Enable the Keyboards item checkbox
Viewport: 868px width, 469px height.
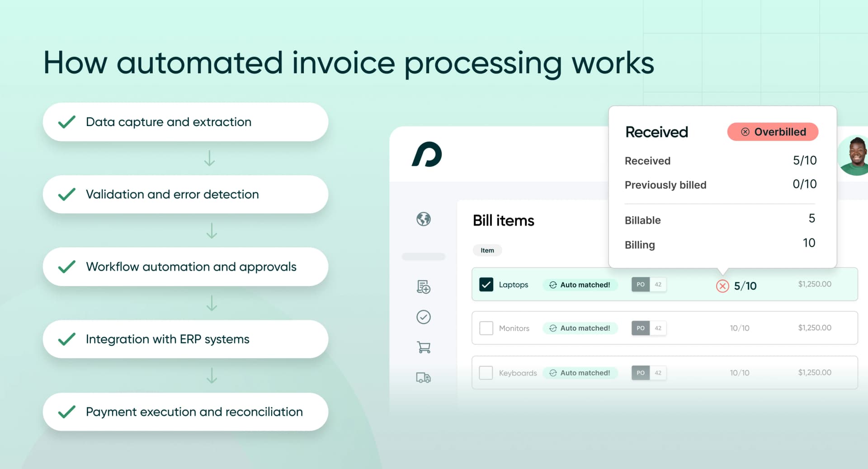coord(486,373)
